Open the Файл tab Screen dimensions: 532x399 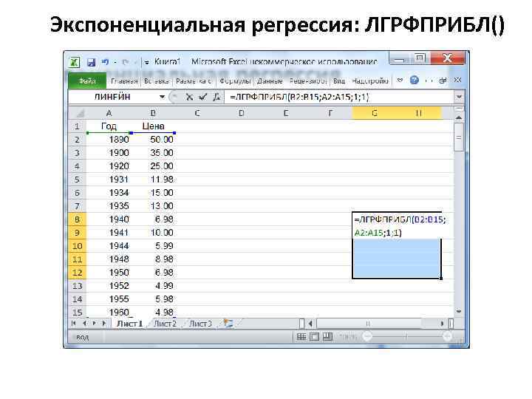click(x=87, y=81)
